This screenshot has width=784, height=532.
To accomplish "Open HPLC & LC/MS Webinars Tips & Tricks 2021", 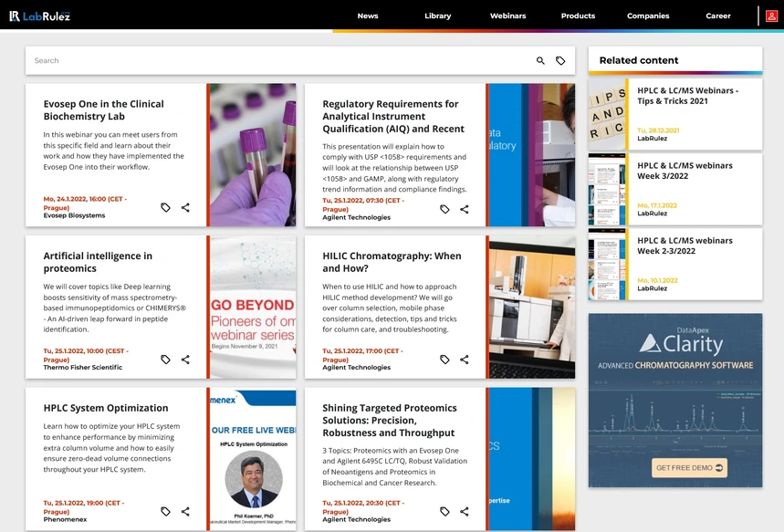I will pos(687,96).
